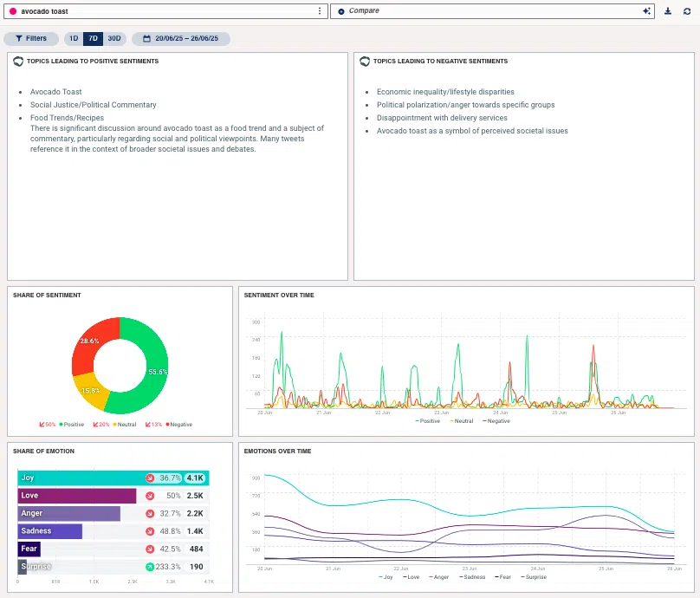Hide the Joy line via Emotions Over Time legend
Image resolution: width=700 pixels, height=598 pixels.
coord(386,576)
